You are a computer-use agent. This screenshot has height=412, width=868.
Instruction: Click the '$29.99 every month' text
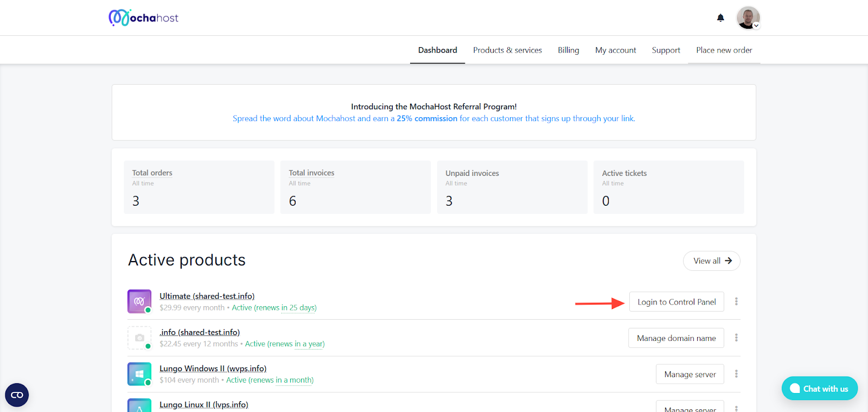tap(192, 308)
